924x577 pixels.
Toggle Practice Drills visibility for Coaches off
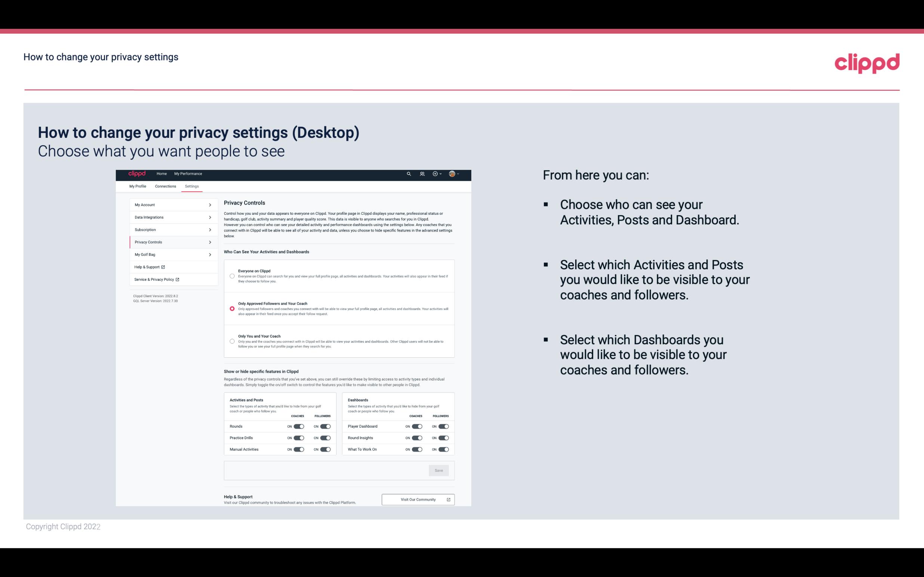pos(298,437)
